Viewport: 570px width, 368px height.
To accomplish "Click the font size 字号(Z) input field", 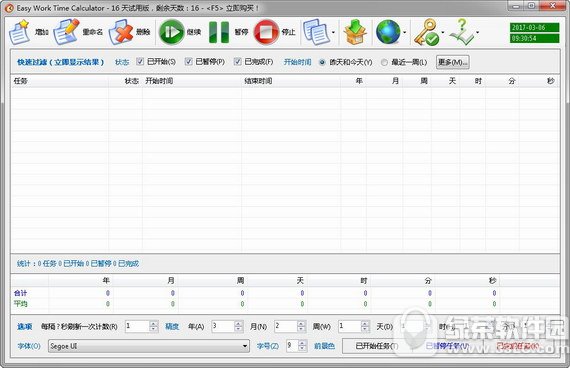I will coord(292,346).
